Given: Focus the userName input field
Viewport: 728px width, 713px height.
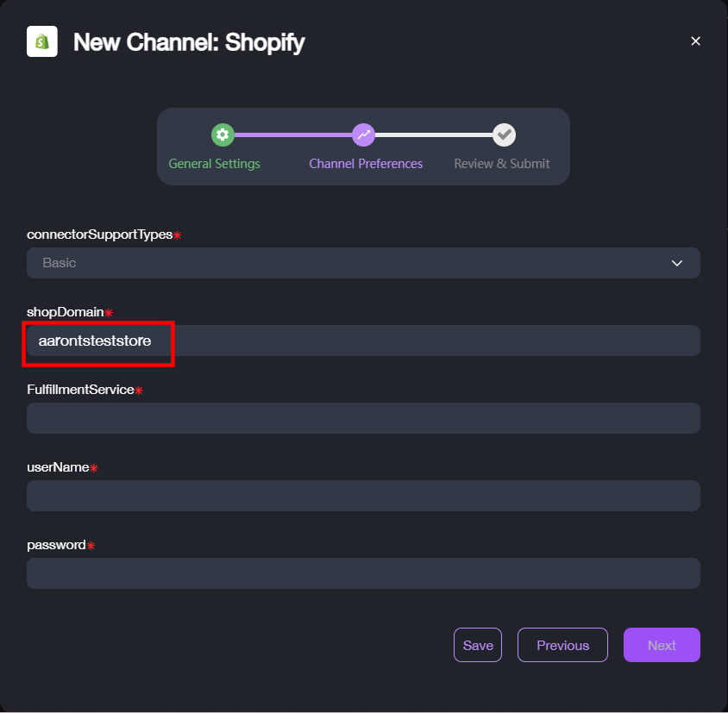Looking at the screenshot, I should (363, 495).
